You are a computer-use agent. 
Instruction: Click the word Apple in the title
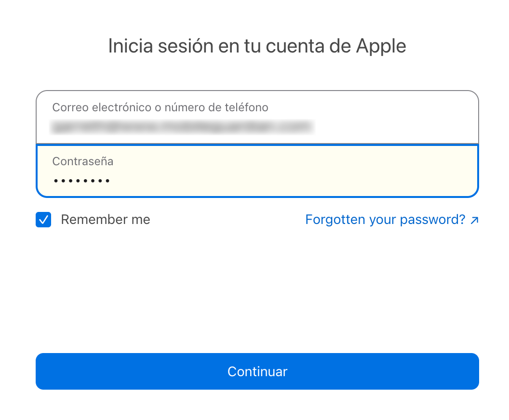[x=381, y=46]
